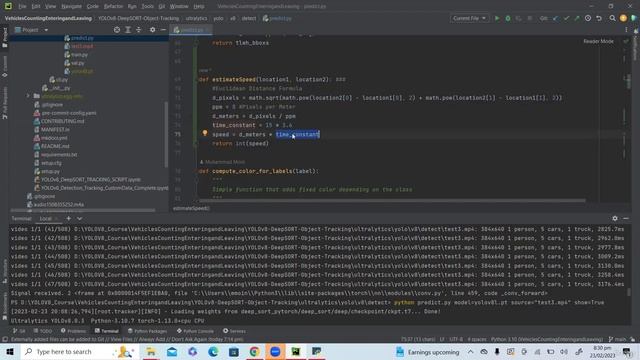Open Project panel settings gear
640x360 pixels.
coord(152,30)
